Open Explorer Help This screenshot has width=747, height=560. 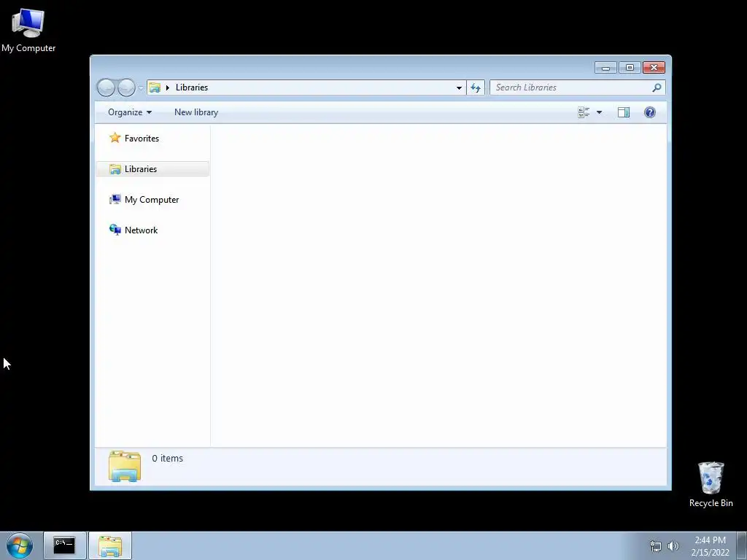click(650, 112)
